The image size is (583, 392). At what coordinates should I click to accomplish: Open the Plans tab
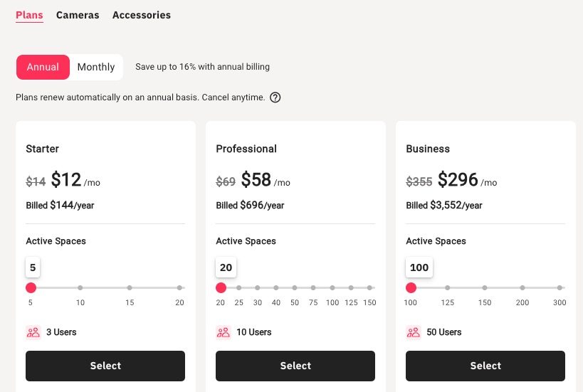coord(29,15)
